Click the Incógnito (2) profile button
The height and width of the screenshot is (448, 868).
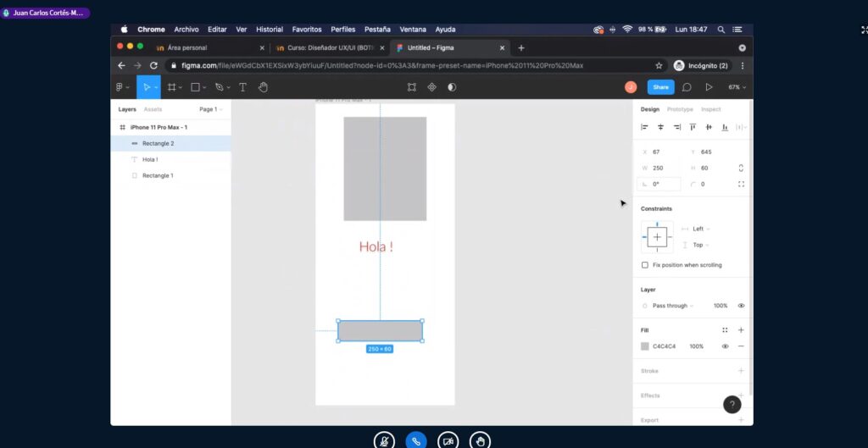pyautogui.click(x=703, y=66)
